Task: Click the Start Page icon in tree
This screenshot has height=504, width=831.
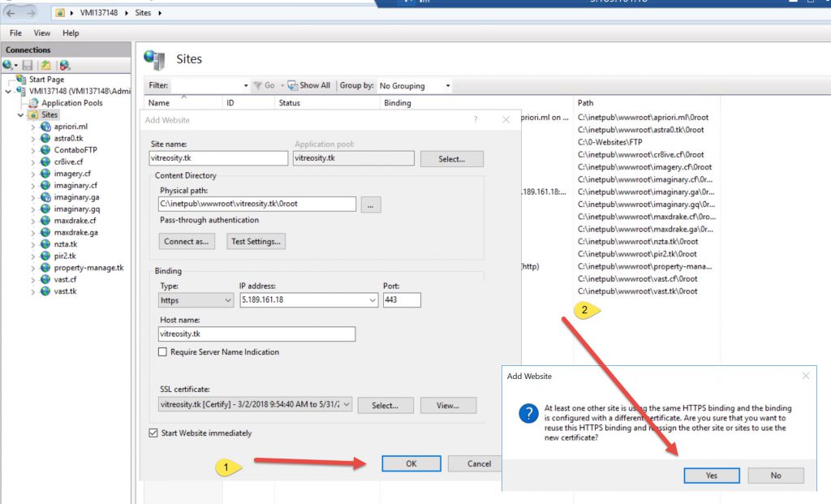Action: pyautogui.click(x=21, y=80)
